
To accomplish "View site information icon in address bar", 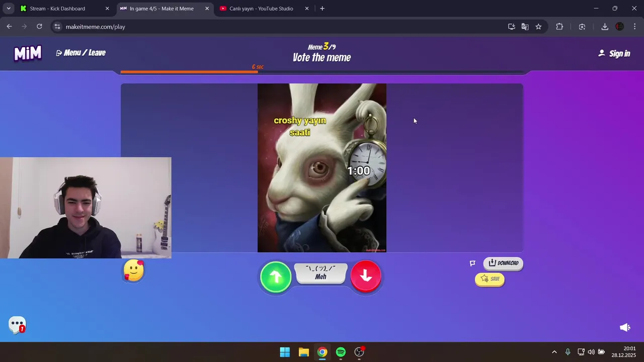I will (57, 27).
